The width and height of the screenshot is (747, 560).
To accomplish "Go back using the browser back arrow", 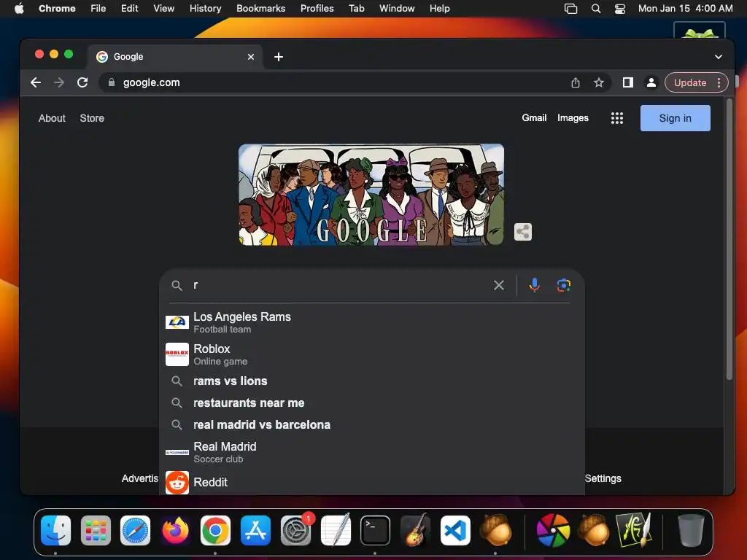I will coord(36,82).
